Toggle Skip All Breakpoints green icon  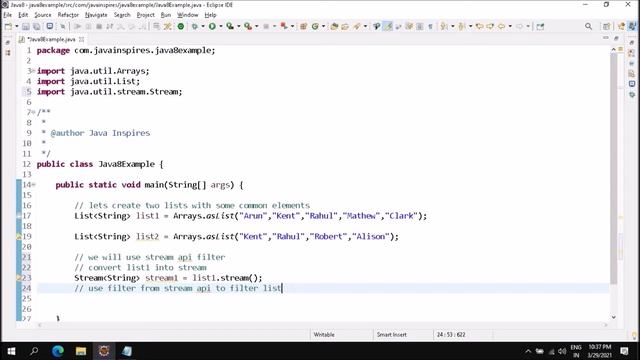180,27
